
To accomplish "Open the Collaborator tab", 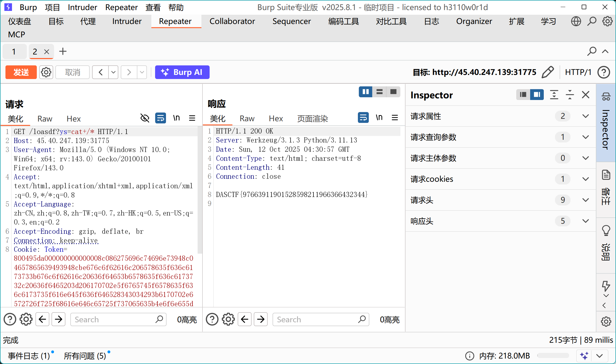I will (x=232, y=21).
